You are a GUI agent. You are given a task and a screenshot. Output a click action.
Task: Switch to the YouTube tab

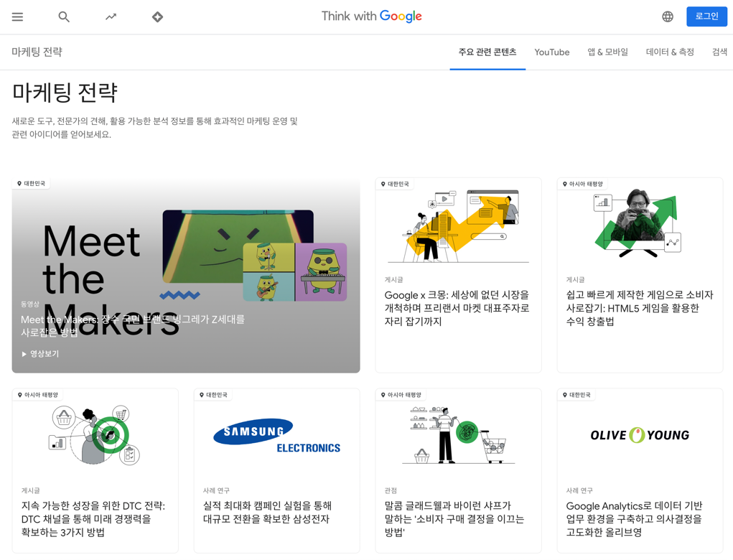(551, 52)
